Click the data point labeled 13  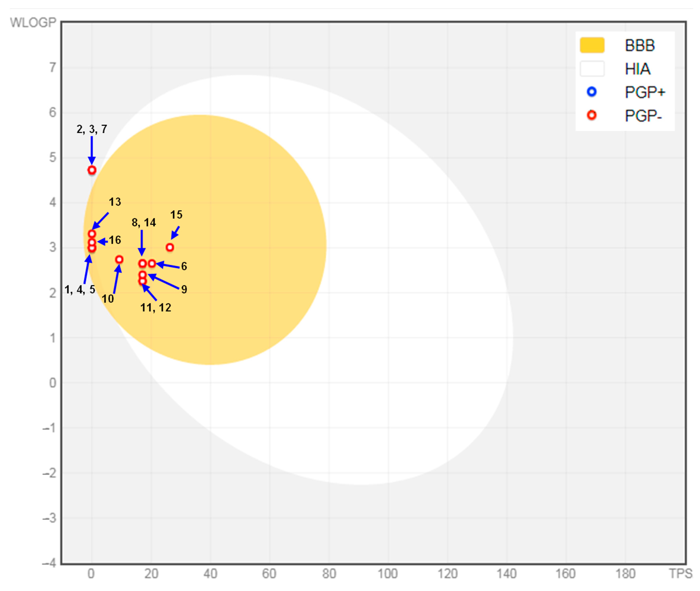(92, 234)
